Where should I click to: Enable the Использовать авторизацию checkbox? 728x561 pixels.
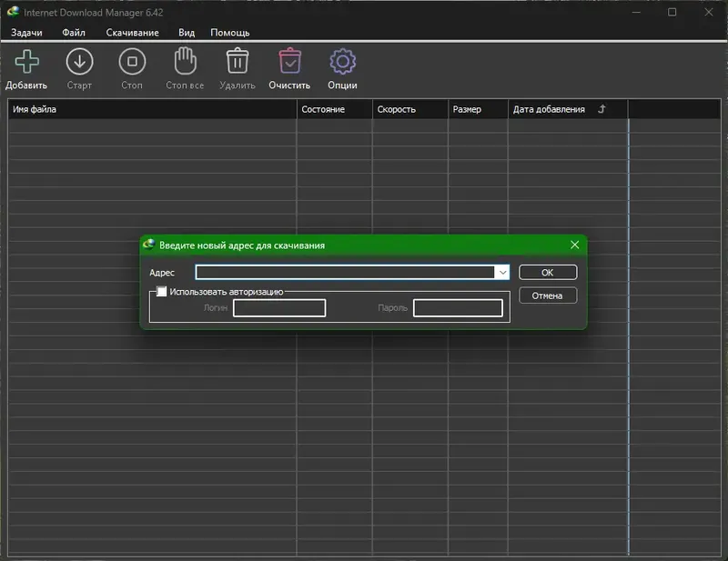[161, 291]
